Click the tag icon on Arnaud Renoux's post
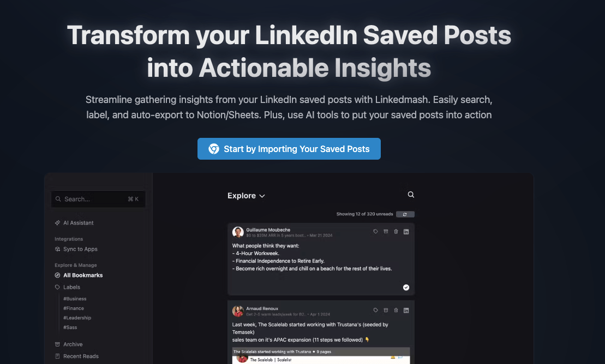Viewport: 605px width, 364px height. pyautogui.click(x=375, y=310)
